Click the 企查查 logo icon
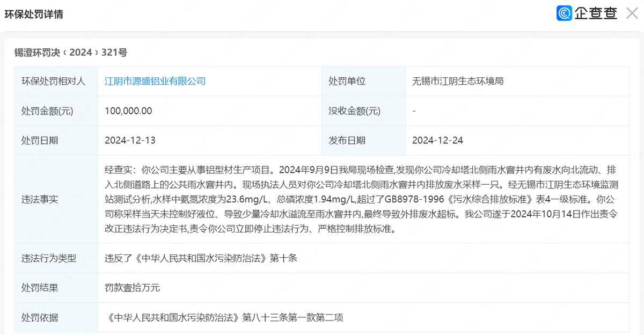644x335 pixels. [x=564, y=13]
